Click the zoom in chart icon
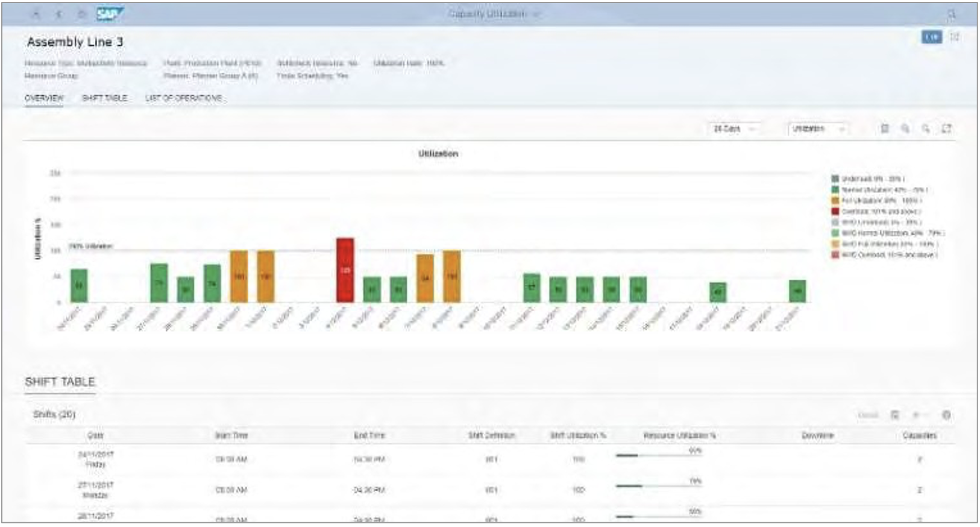Image resolution: width=980 pixels, height=527 pixels. click(x=905, y=128)
